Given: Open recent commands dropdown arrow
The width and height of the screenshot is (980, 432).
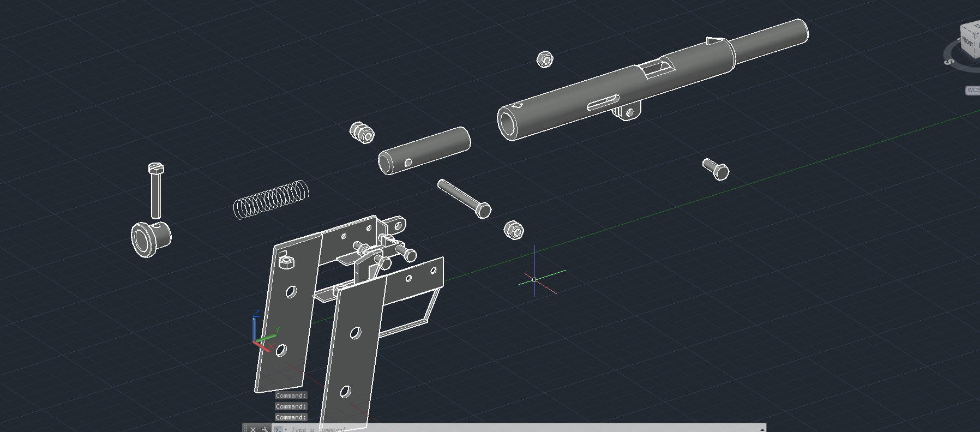Looking at the screenshot, I should (286, 429).
